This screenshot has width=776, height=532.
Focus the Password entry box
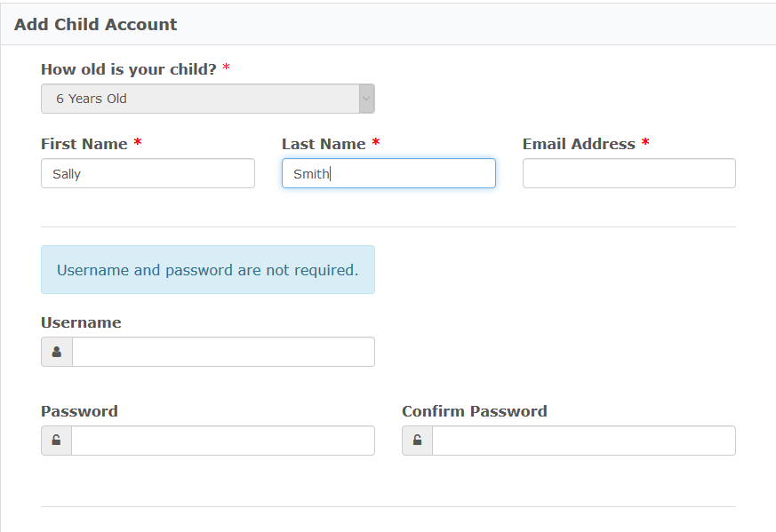[223, 440]
